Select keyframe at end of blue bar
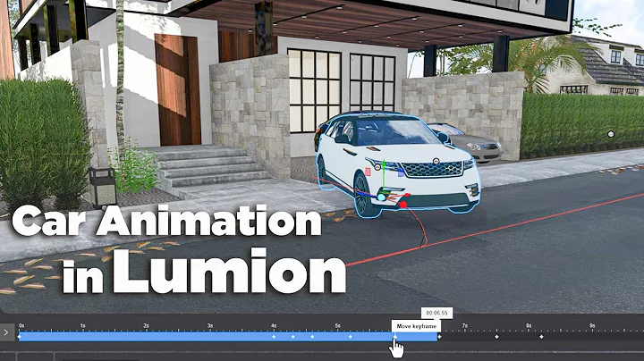Viewport: 644px width, 361px height. [x=439, y=337]
